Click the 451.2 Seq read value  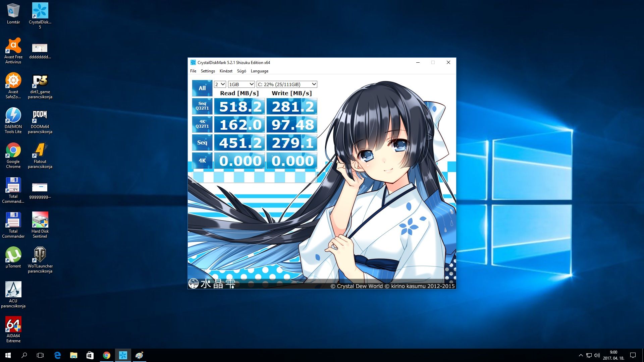tap(239, 143)
